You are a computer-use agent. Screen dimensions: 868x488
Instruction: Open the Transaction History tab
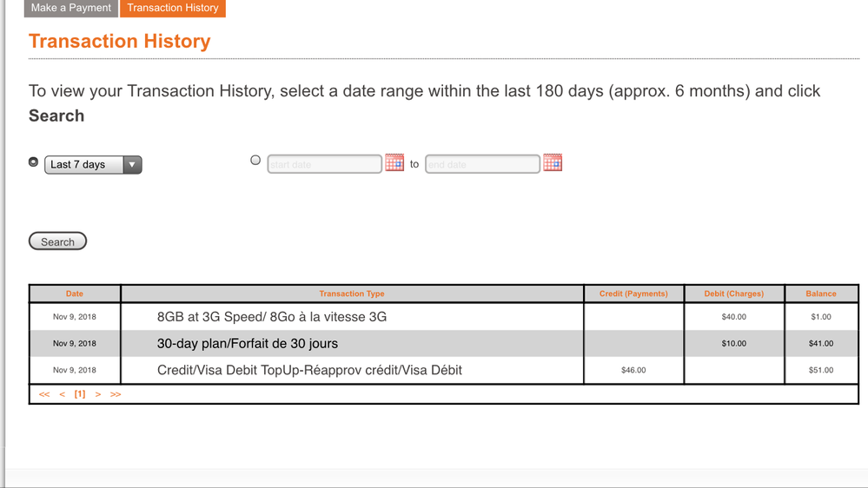[x=173, y=8]
